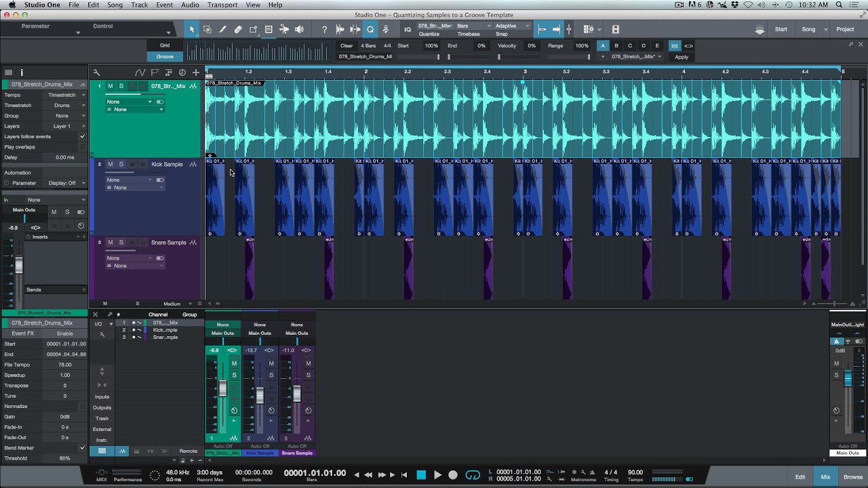The image size is (868, 488).
Task: Mute the 078_Stretch_Drums_Mix track
Action: point(111,86)
